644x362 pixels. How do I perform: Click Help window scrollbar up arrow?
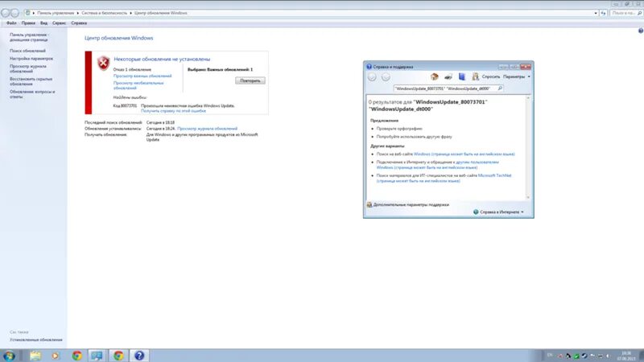[x=528, y=98]
